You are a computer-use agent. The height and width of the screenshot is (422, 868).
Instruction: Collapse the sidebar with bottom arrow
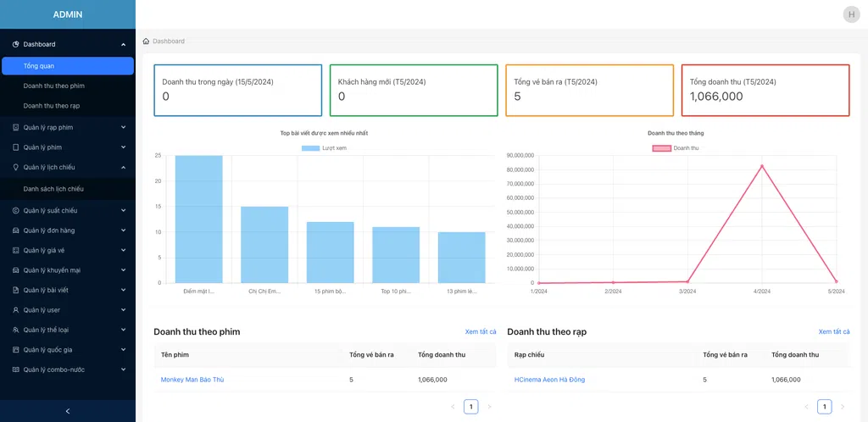pos(68,411)
